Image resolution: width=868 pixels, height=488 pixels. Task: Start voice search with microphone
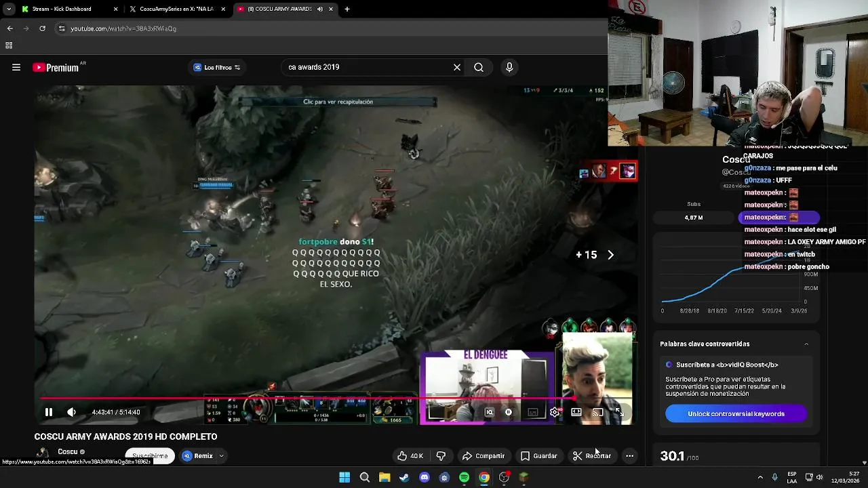click(509, 67)
